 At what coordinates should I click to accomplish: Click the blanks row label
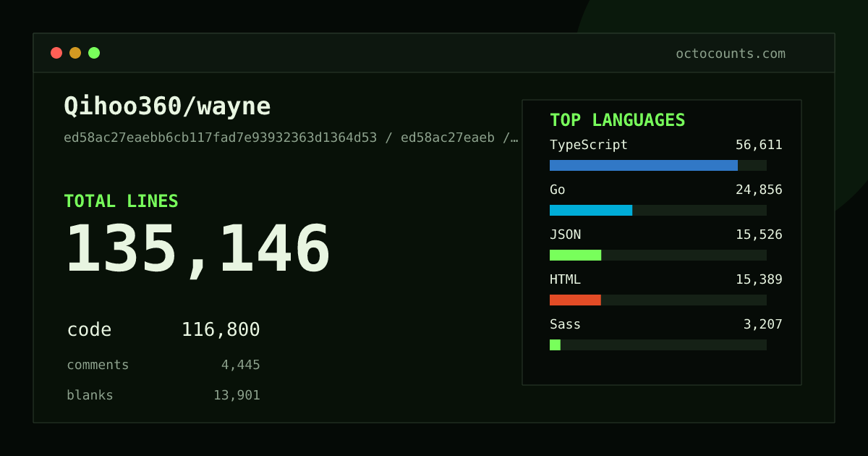click(90, 395)
